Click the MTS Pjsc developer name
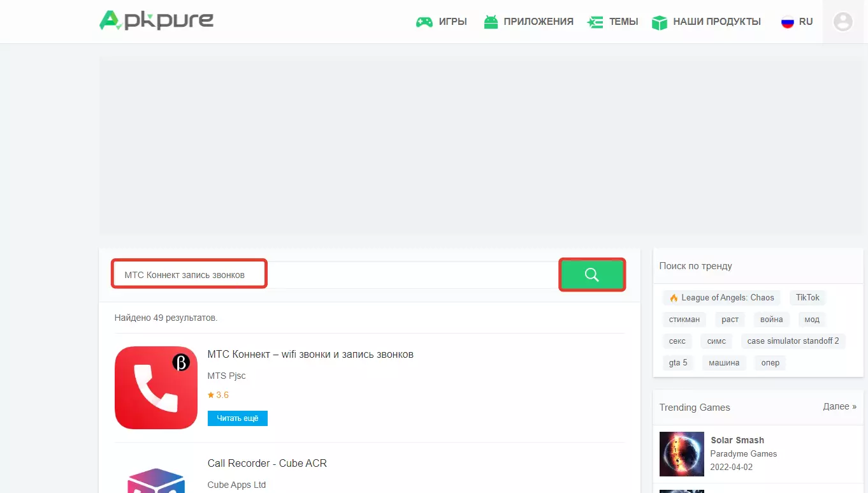The image size is (868, 493). pos(227,376)
